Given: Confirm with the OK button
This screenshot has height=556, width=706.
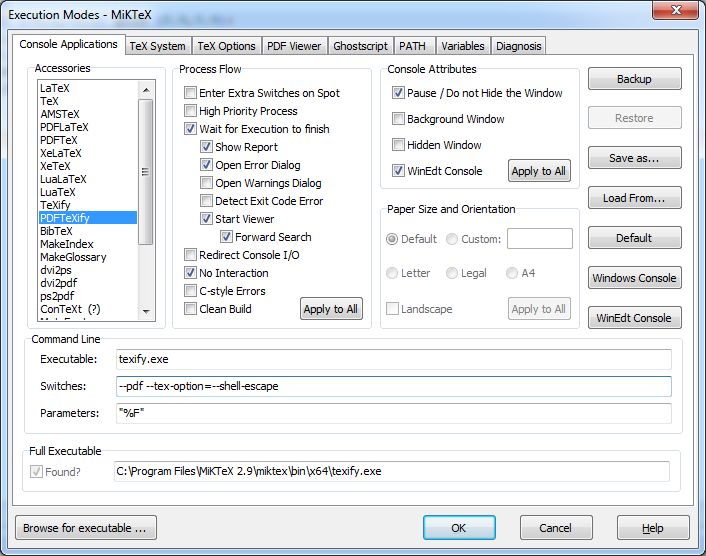Looking at the screenshot, I should 459,528.
